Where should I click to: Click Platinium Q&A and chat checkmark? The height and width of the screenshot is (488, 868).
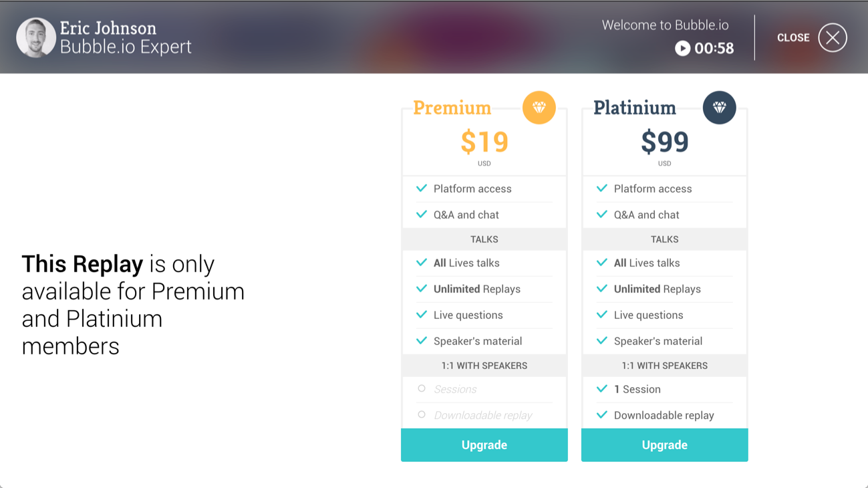pyautogui.click(x=602, y=215)
